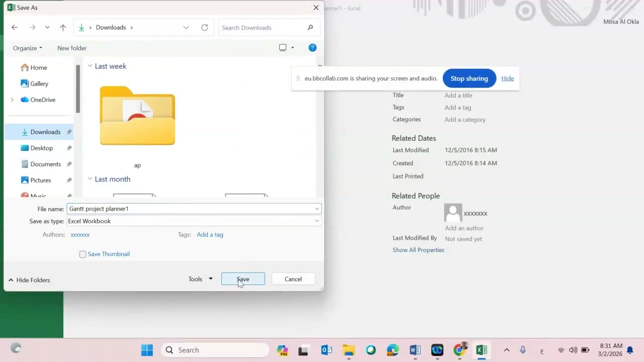
Task: Click Add a tag in the dialog
Action: (x=210, y=234)
